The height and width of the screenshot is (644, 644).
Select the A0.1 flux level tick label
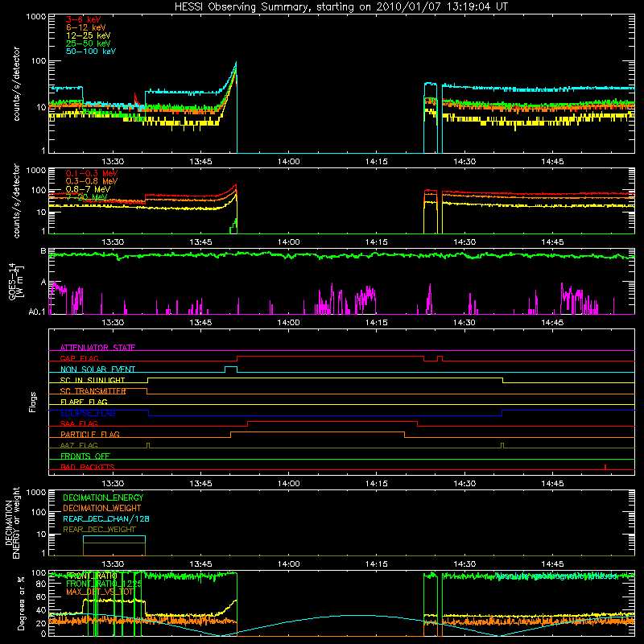(x=36, y=312)
